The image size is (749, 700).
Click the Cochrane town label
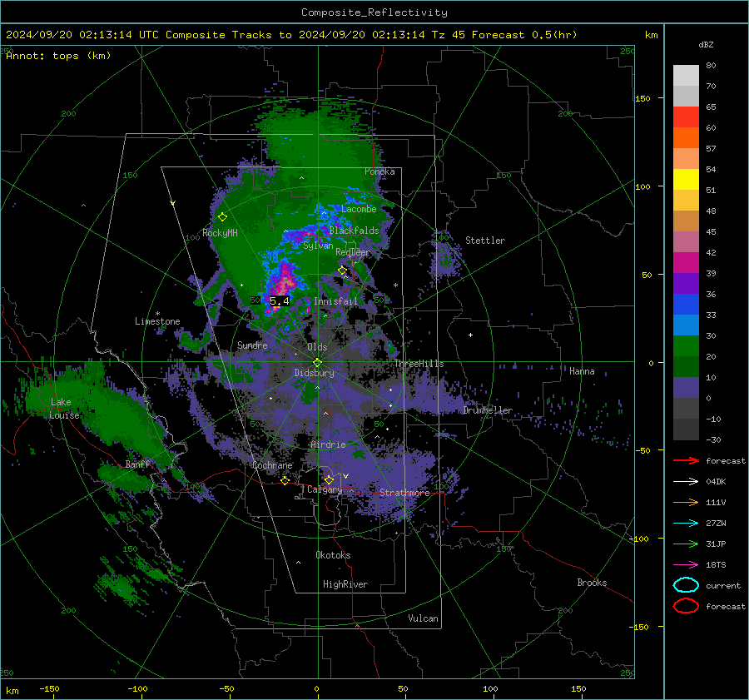(x=272, y=465)
